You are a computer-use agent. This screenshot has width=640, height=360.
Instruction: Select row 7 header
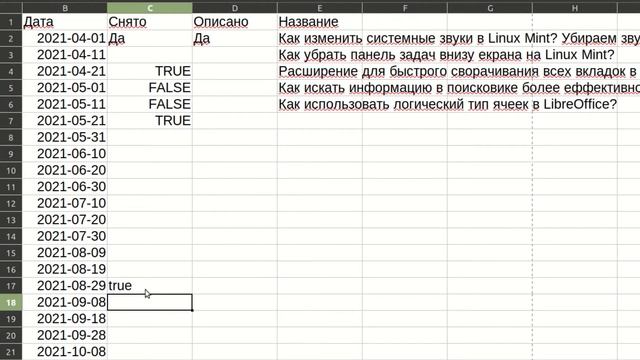(x=11, y=121)
